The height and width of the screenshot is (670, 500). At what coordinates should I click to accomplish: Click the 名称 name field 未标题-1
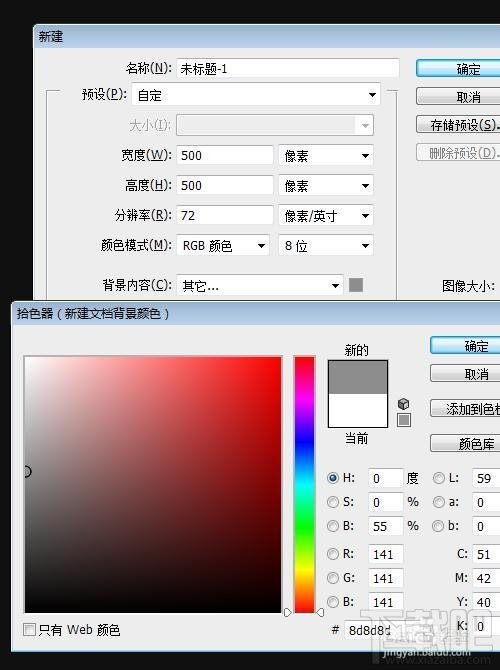(288, 68)
